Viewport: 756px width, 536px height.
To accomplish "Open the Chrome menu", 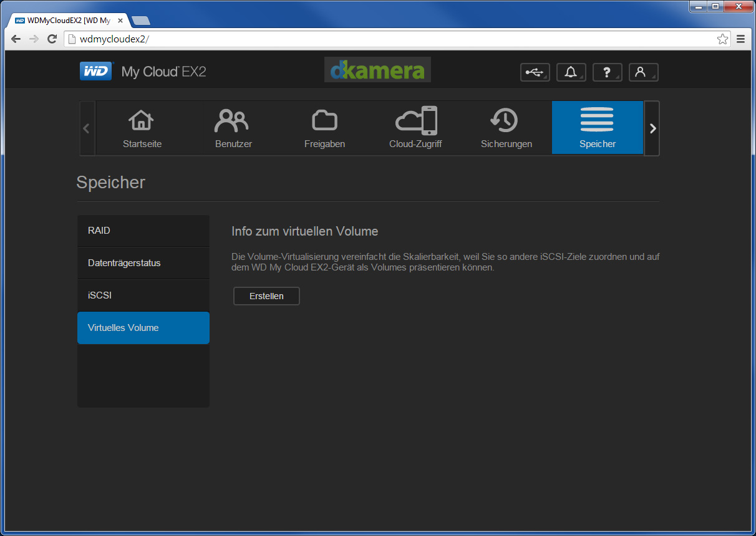I will pos(741,39).
